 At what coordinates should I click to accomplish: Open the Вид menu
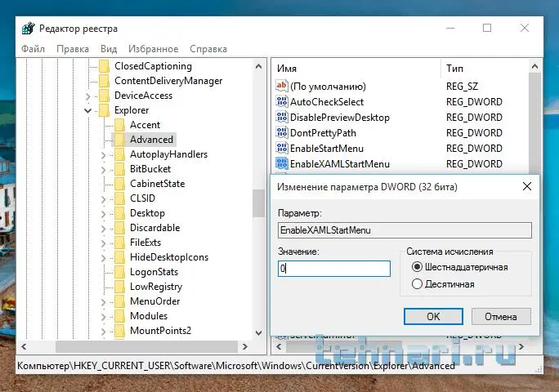tap(109, 49)
